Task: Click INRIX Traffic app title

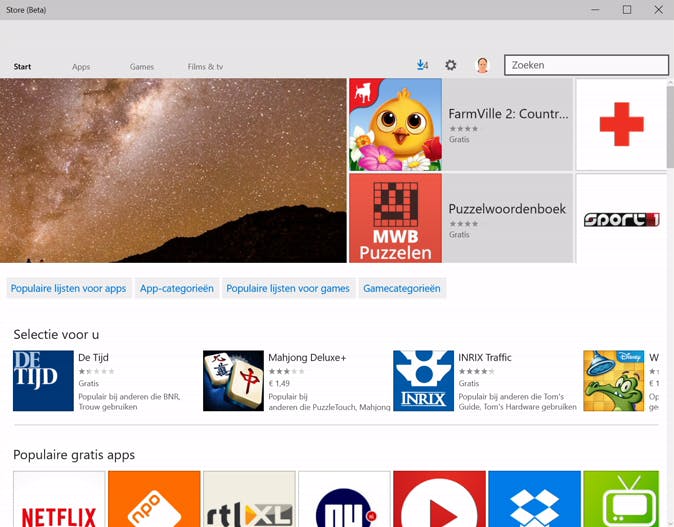Action: pos(485,358)
